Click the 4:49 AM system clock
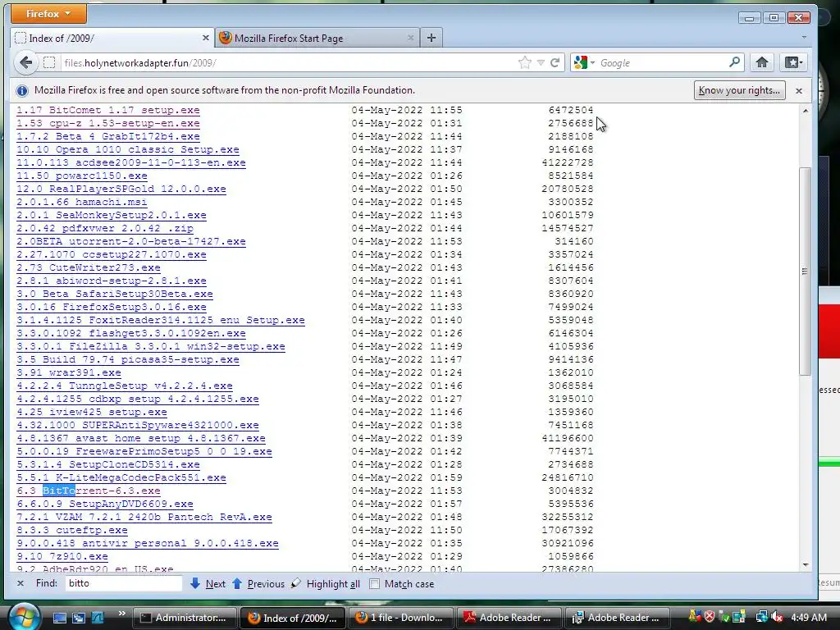 point(809,618)
